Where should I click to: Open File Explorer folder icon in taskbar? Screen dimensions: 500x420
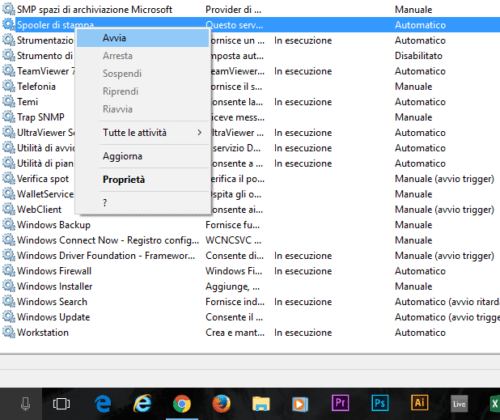(x=261, y=404)
